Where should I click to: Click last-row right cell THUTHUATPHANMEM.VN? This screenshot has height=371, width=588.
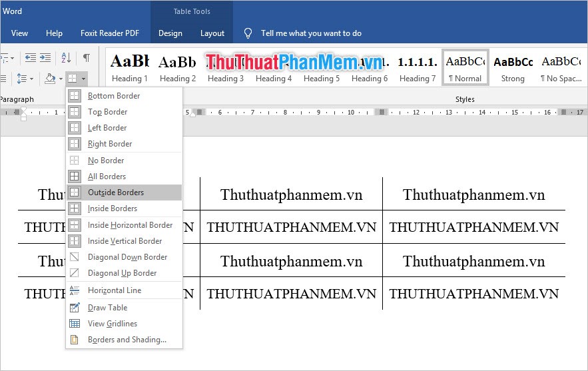click(474, 294)
